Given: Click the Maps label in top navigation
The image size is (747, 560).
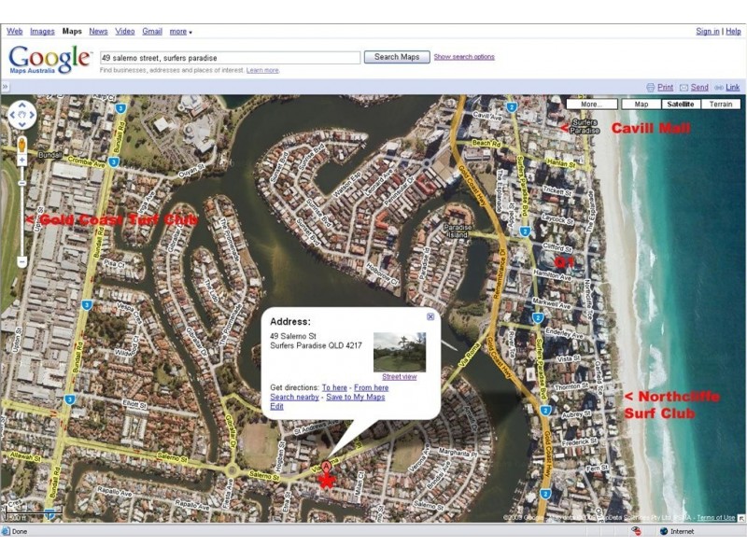Looking at the screenshot, I should click(x=72, y=32).
